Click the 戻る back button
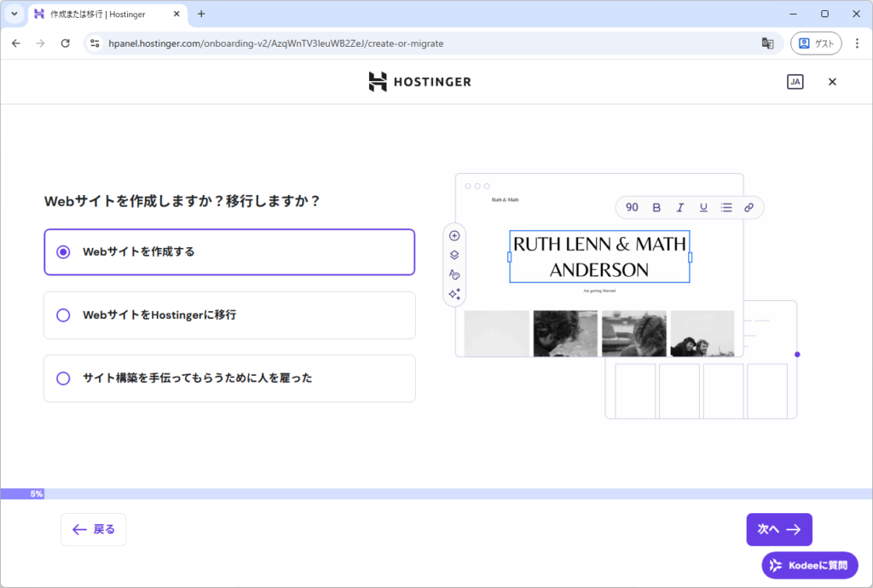 click(94, 529)
